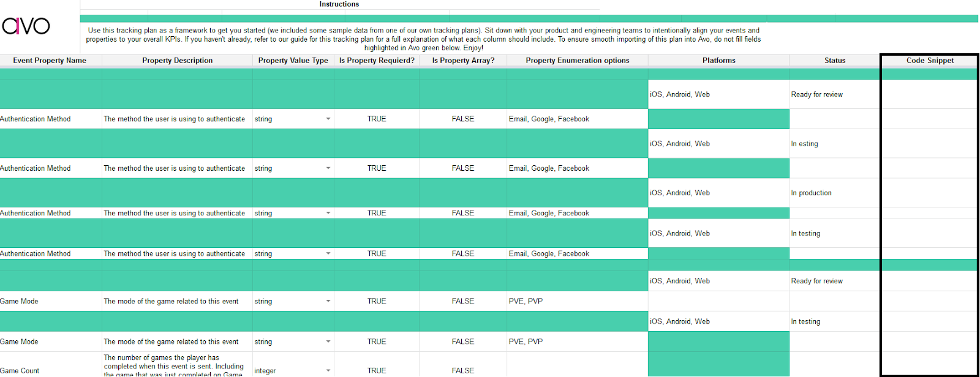This screenshot has height=377, width=980.
Task: Select the last PVE, PVP enumeration cell
Action: (x=578, y=342)
